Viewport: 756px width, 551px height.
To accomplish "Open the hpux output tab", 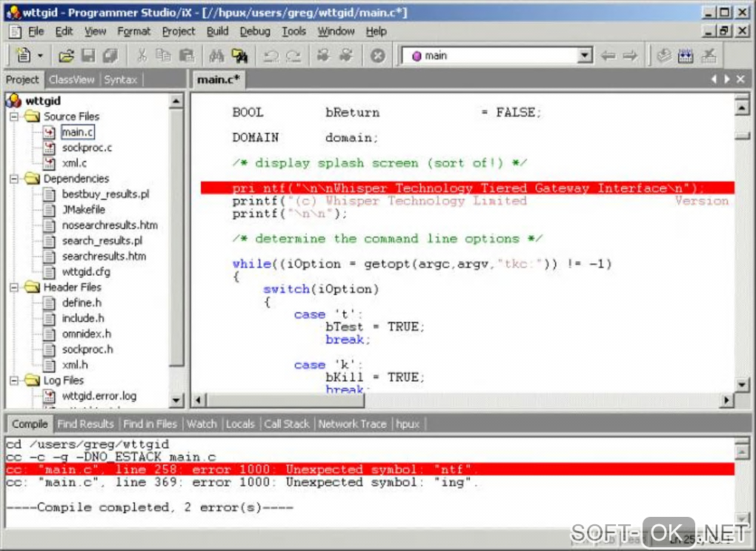I will (x=408, y=424).
